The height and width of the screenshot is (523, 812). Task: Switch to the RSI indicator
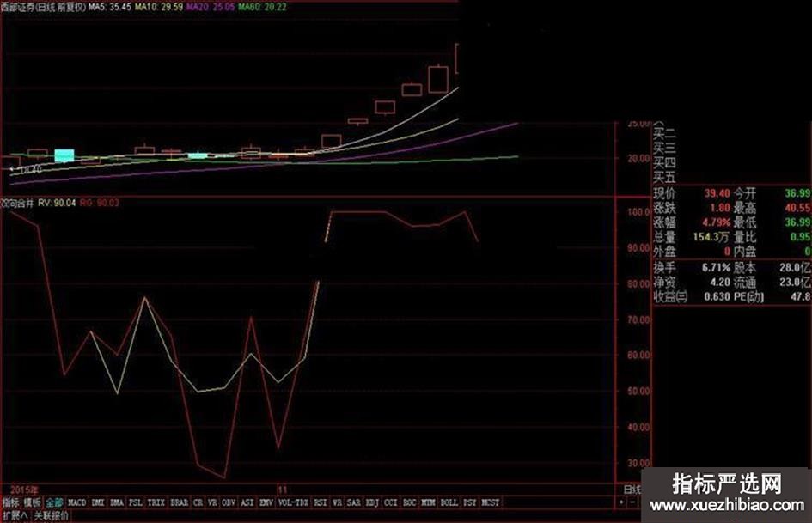[321, 502]
